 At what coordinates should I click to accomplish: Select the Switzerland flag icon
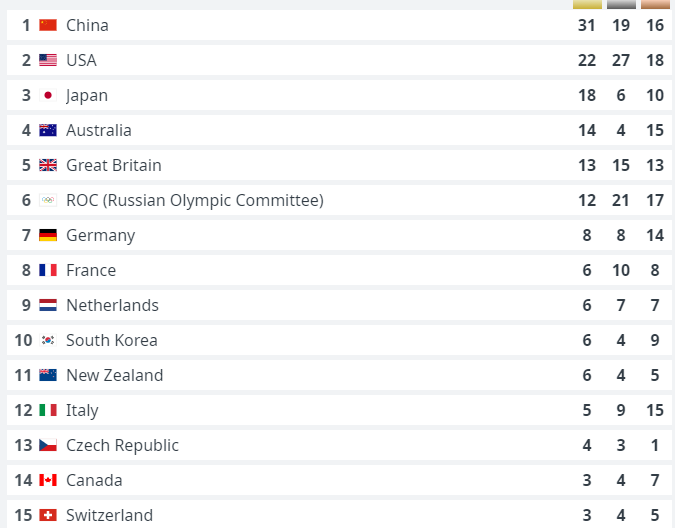click(48, 515)
